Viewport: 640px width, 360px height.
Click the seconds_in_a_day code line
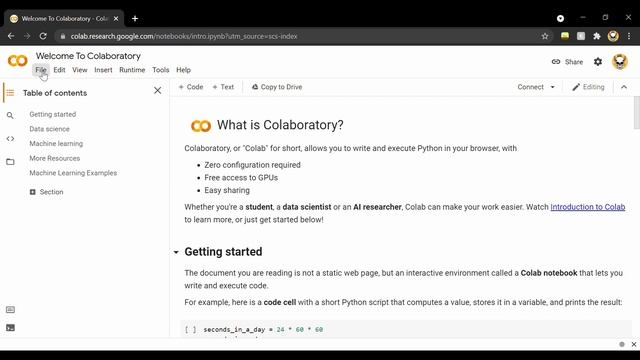[x=263, y=329]
